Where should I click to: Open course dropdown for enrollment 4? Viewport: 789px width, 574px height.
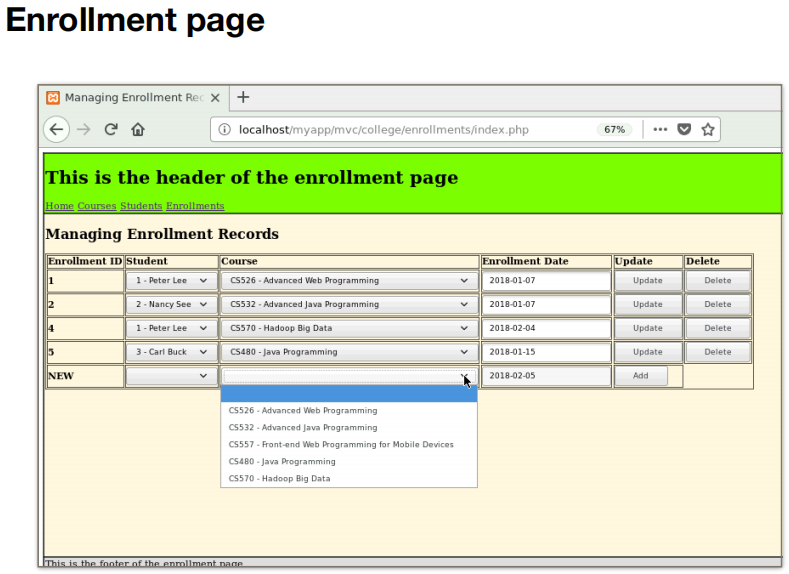pyautogui.click(x=349, y=328)
